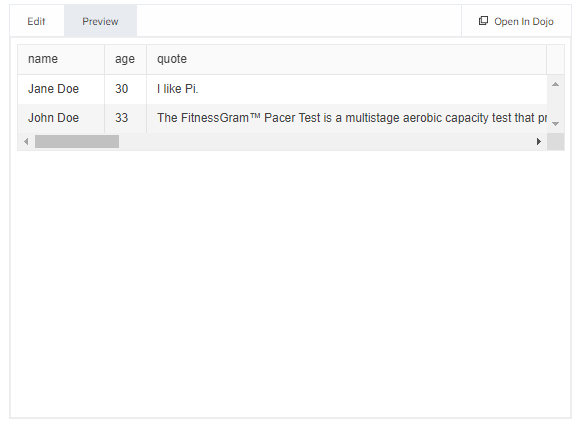Image resolution: width=584 pixels, height=428 pixels.
Task: Switch to the Edit tab
Action: pyautogui.click(x=36, y=21)
